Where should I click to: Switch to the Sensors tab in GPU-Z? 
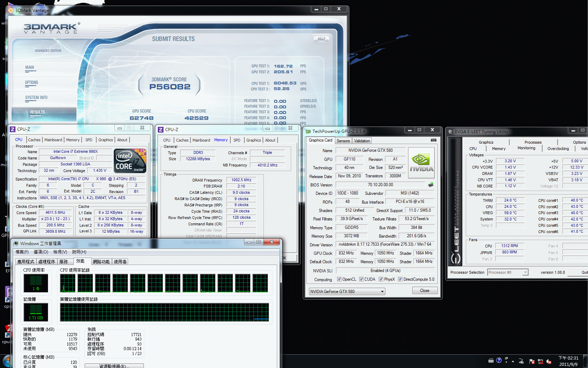point(343,141)
